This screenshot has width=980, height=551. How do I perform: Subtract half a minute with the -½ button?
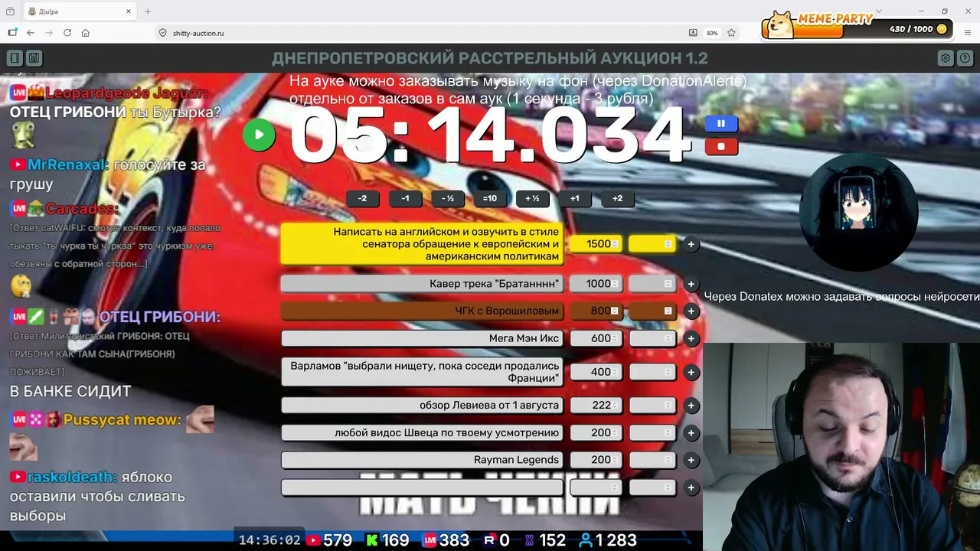[x=448, y=198]
